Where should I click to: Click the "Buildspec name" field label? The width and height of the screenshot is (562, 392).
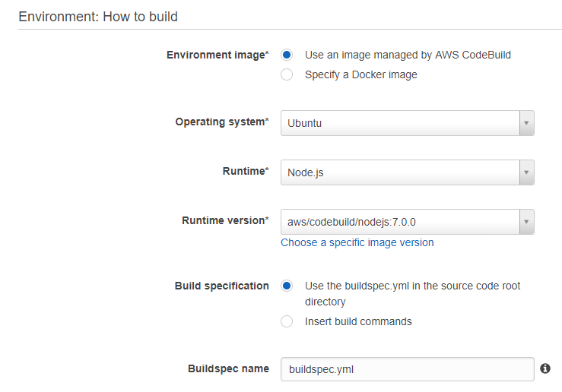click(x=228, y=368)
